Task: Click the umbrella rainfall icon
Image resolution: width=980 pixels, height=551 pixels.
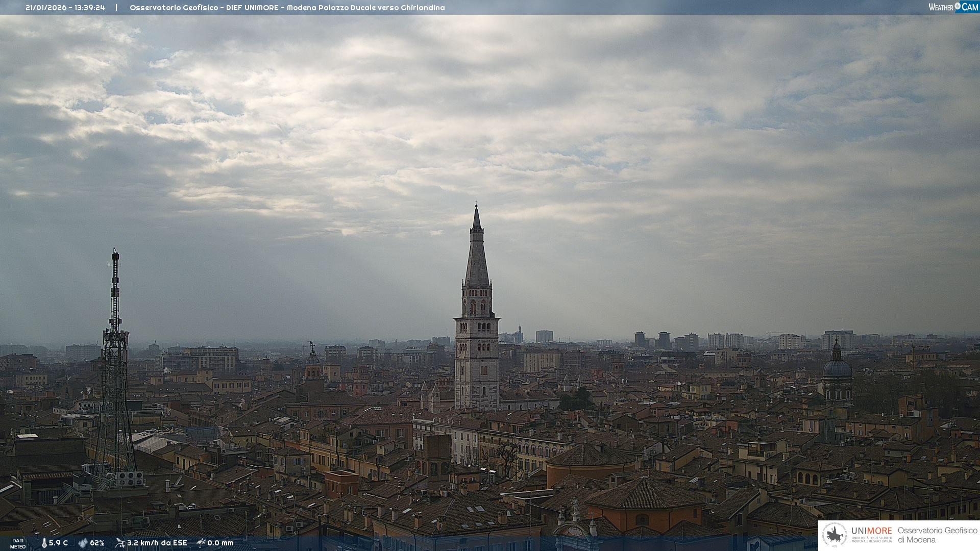Action: click(x=201, y=543)
